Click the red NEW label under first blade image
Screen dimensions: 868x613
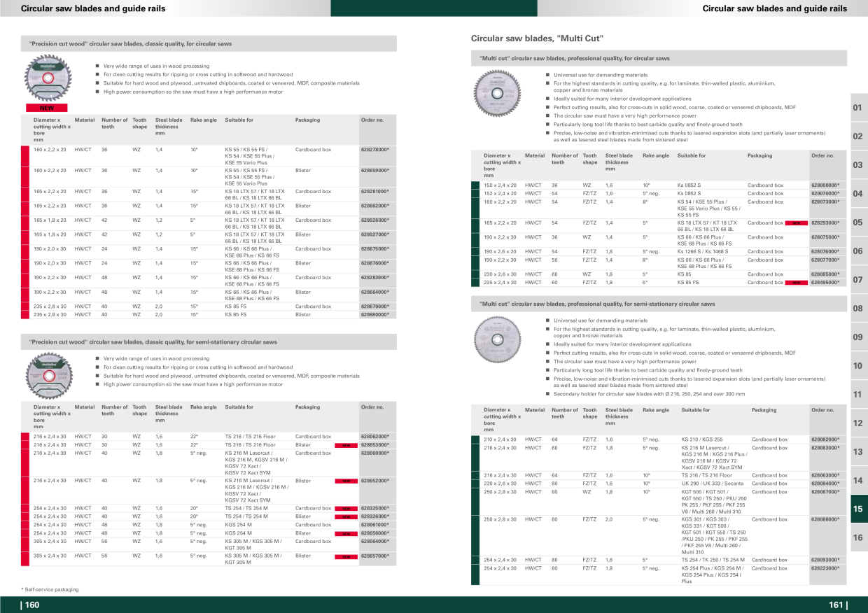[46, 108]
